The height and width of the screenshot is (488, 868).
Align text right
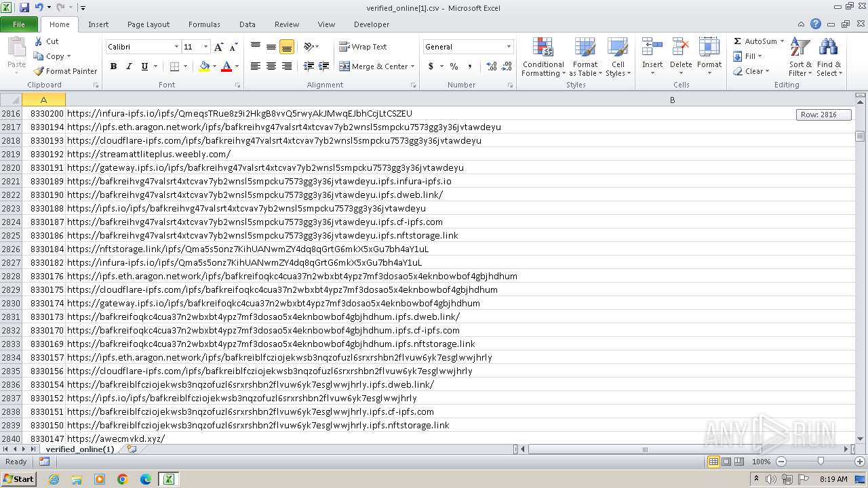tap(287, 66)
